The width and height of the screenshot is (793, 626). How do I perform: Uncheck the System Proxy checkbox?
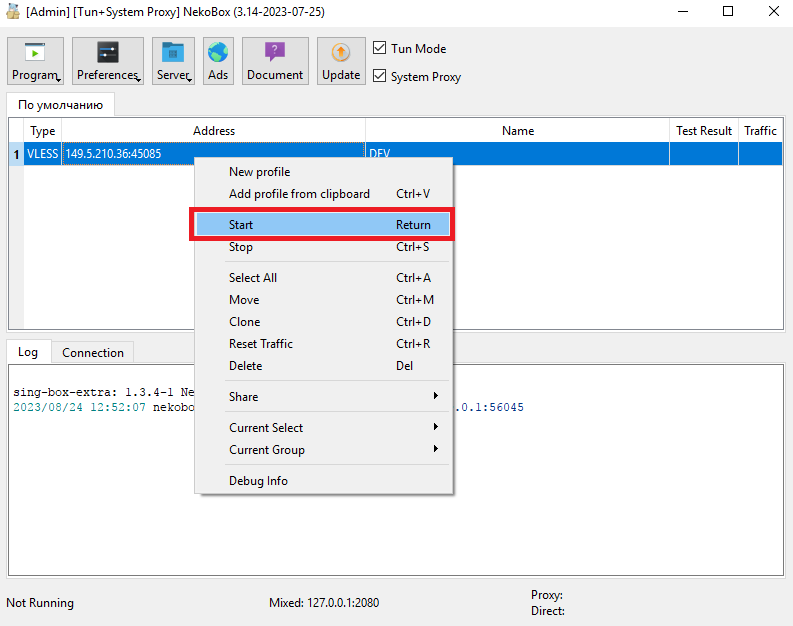coord(380,76)
